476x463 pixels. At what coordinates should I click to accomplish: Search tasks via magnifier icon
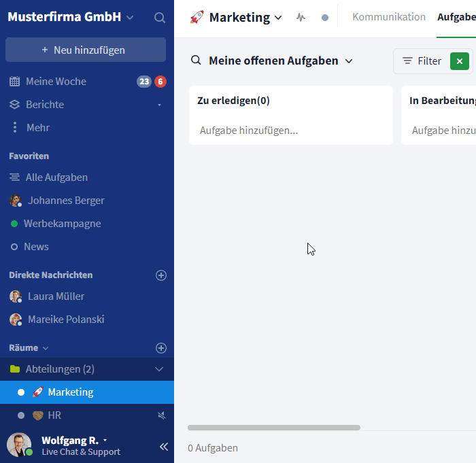[196, 60]
